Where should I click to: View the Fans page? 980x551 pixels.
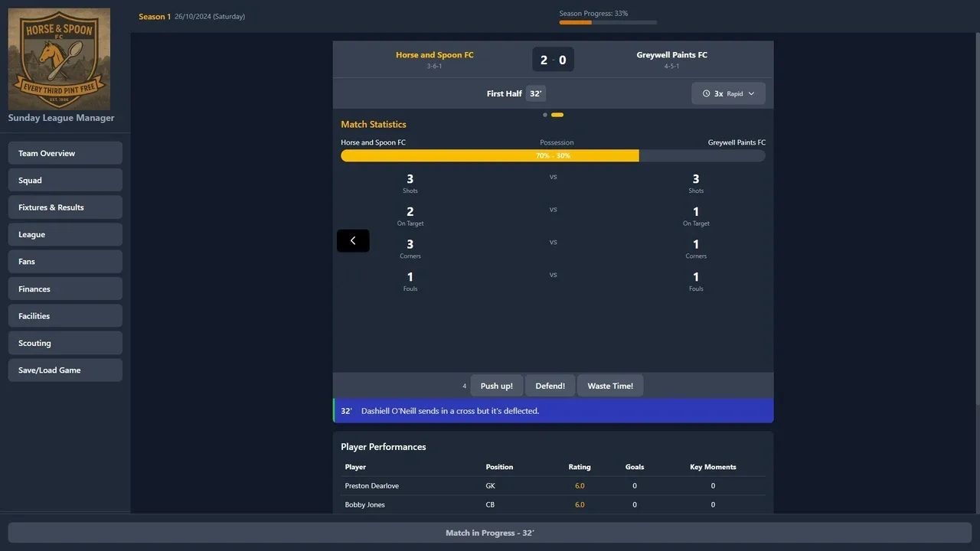65,262
